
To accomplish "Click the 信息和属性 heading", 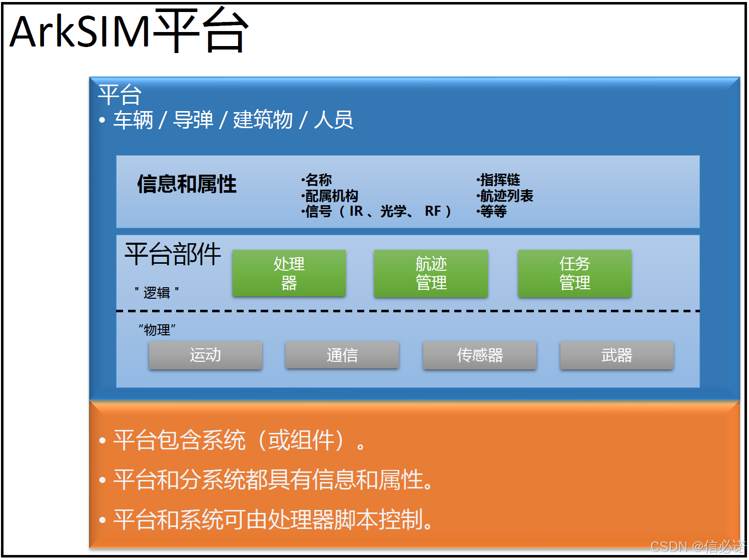I will pyautogui.click(x=187, y=184).
